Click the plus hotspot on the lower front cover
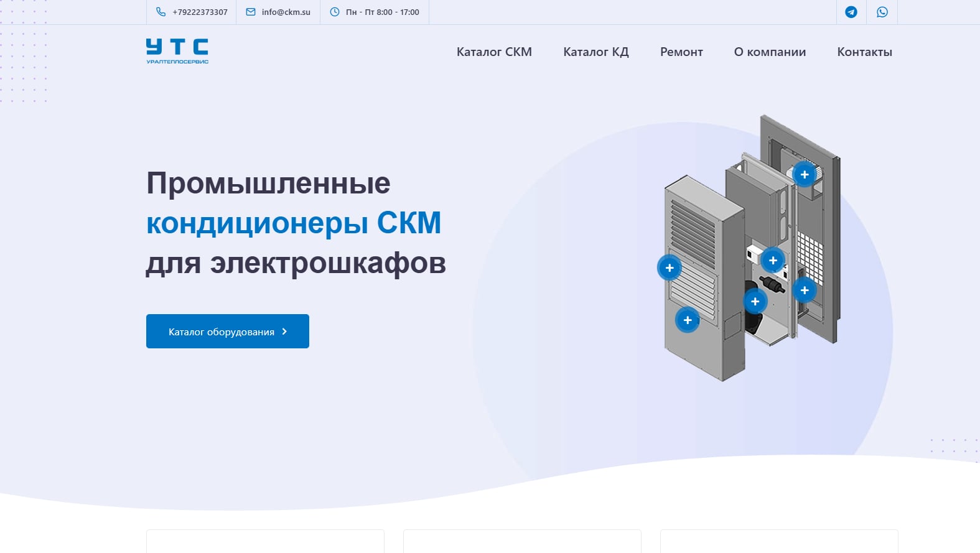 [688, 320]
